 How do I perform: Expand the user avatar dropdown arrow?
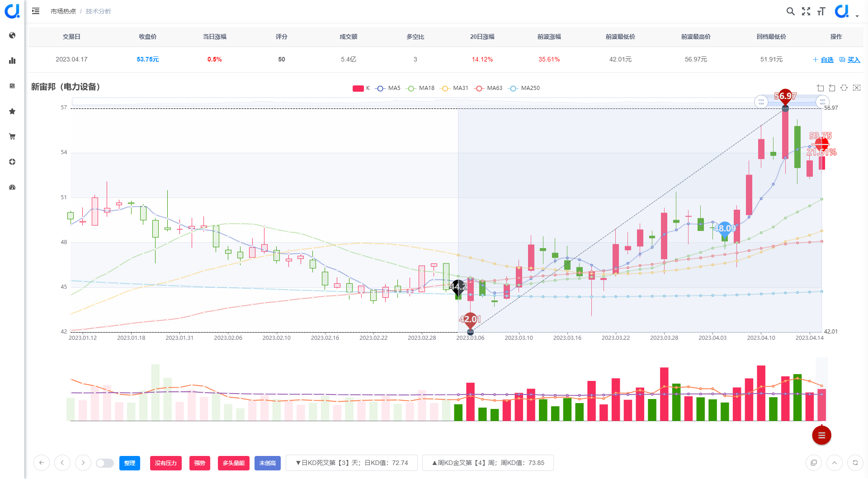click(857, 16)
